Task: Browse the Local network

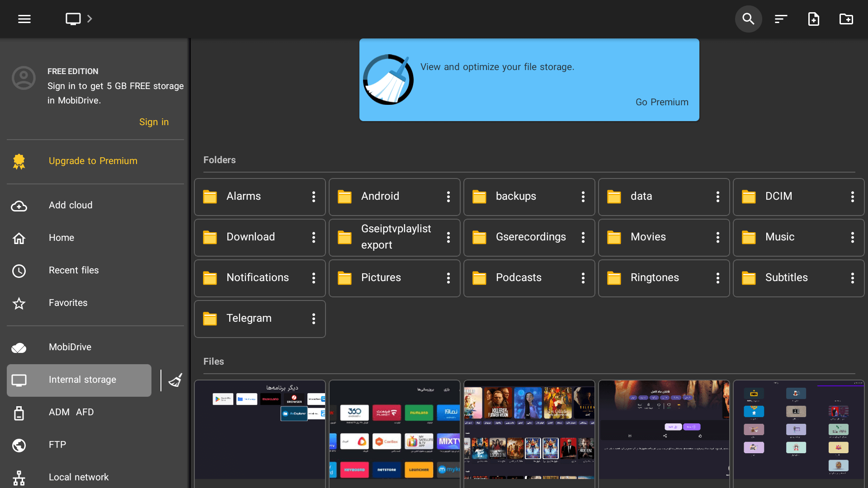Action: [x=79, y=477]
